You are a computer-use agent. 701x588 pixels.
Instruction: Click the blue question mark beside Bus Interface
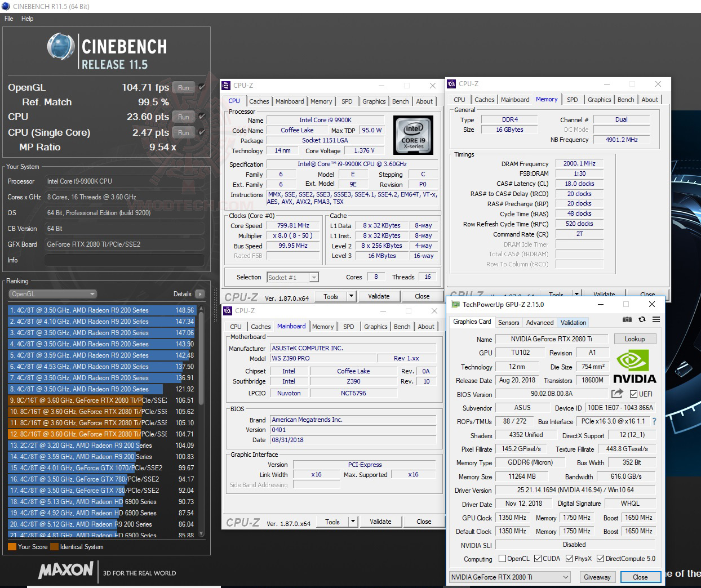click(653, 421)
